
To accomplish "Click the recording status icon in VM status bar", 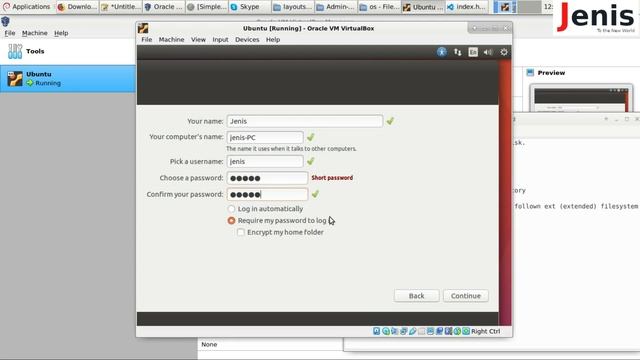I will (x=439, y=331).
